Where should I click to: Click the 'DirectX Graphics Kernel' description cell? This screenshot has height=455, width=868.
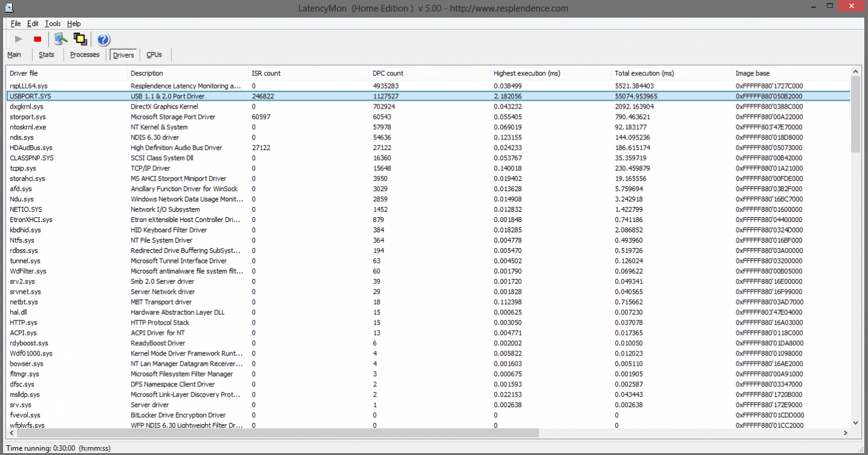pos(165,107)
